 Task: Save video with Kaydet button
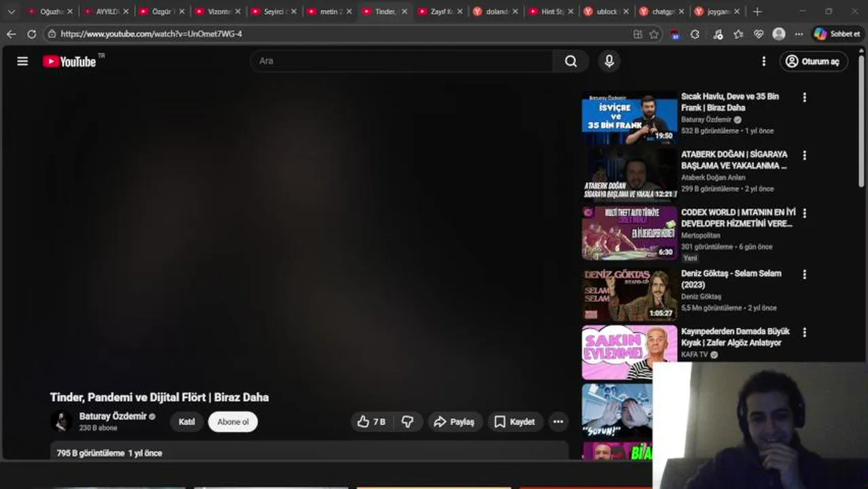click(x=515, y=422)
